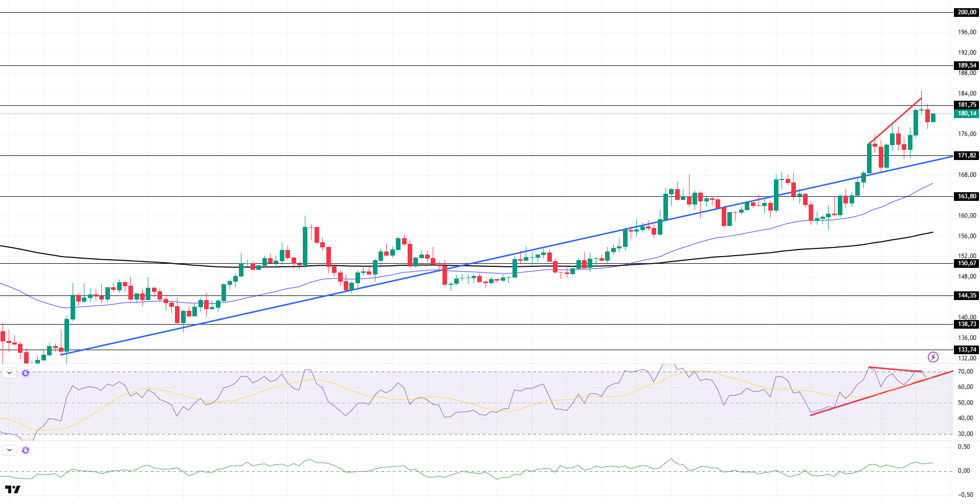Select the blue ascending trendline on price chart
This screenshot has height=504, width=980.
506,255
